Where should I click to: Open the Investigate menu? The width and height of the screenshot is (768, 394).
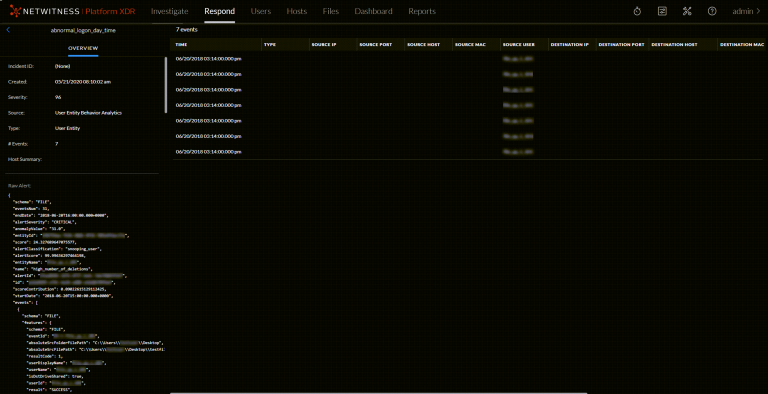click(x=169, y=11)
